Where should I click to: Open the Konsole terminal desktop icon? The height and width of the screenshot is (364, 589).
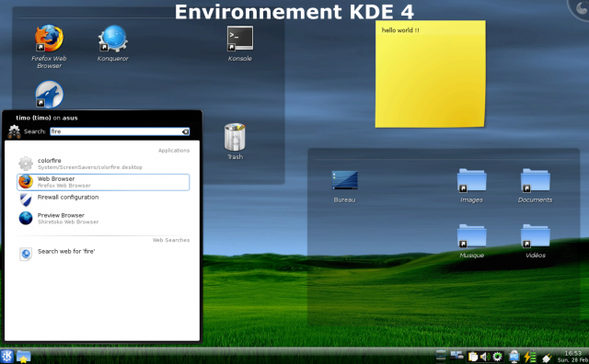(x=239, y=43)
